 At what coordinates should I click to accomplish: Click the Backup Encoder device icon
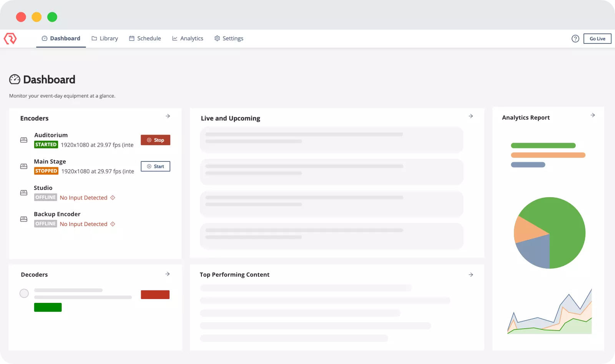24,219
